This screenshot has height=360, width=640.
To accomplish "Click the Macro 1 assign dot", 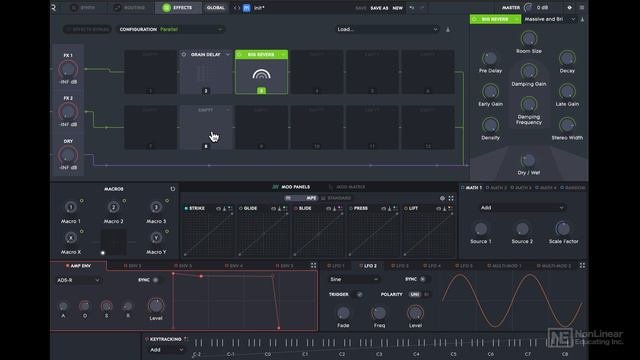I will click(82, 201).
